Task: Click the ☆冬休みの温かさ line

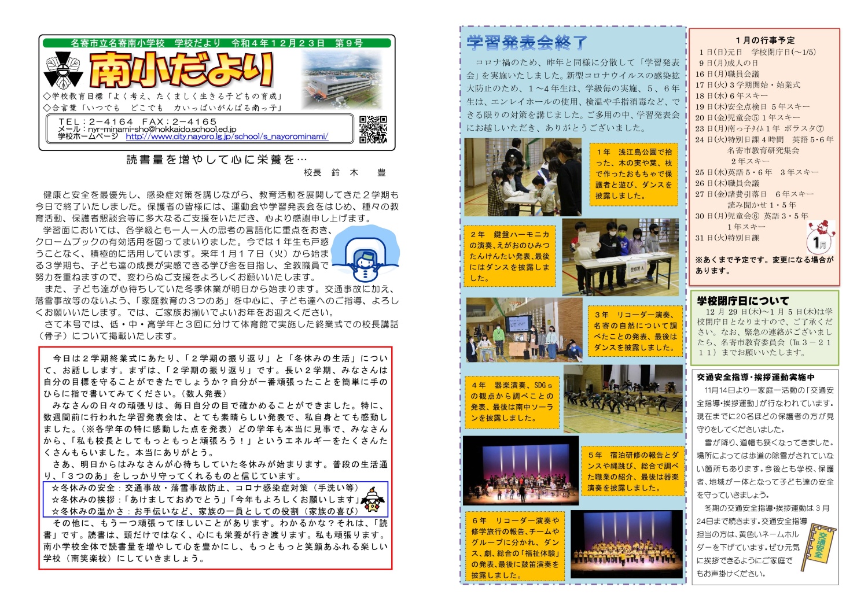Action: pyautogui.click(x=205, y=511)
